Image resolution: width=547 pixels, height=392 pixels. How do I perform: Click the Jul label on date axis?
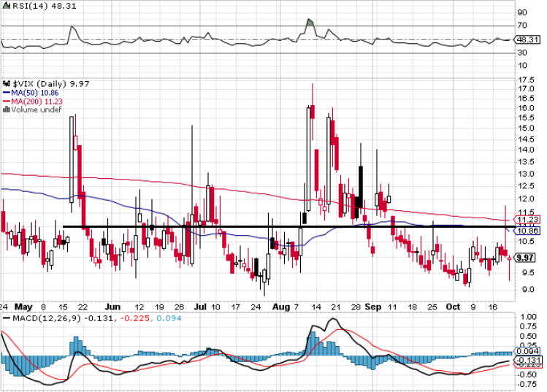(x=200, y=307)
